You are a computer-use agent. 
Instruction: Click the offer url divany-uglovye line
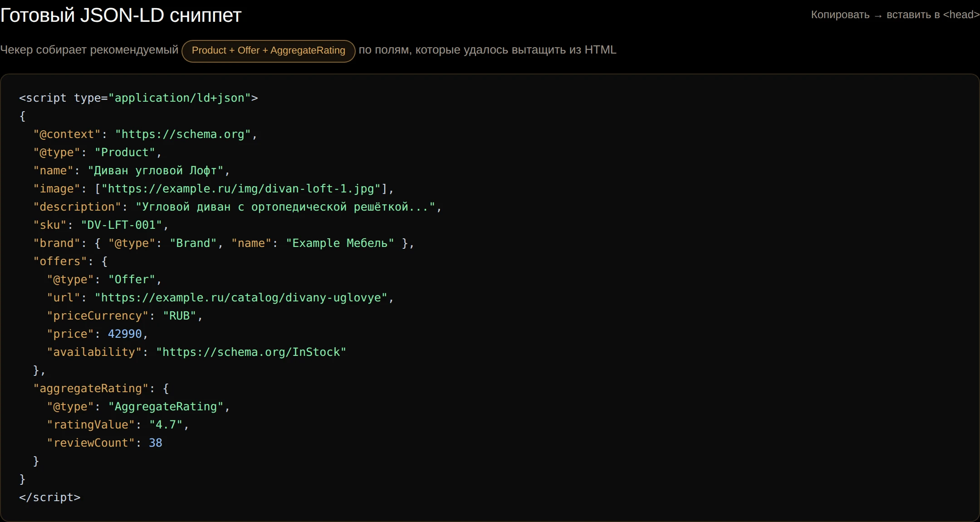click(220, 298)
